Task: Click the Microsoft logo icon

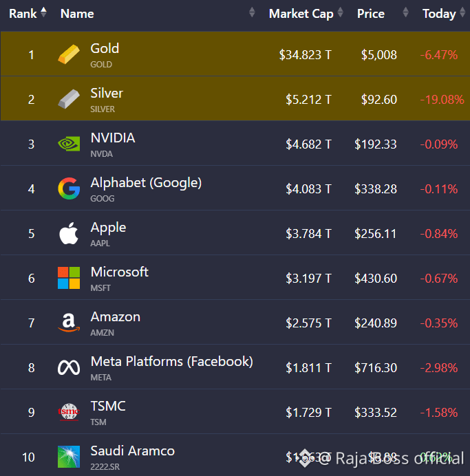Action: (69, 279)
